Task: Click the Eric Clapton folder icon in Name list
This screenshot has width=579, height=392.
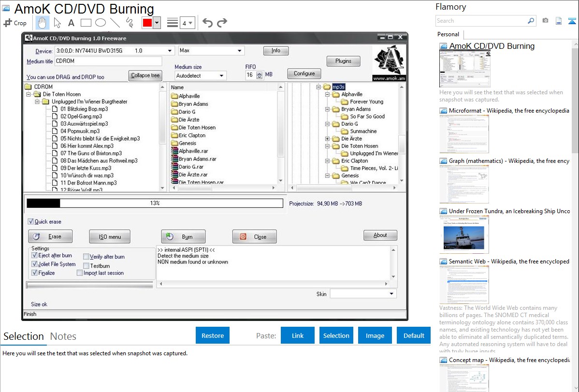Action: tap(174, 135)
